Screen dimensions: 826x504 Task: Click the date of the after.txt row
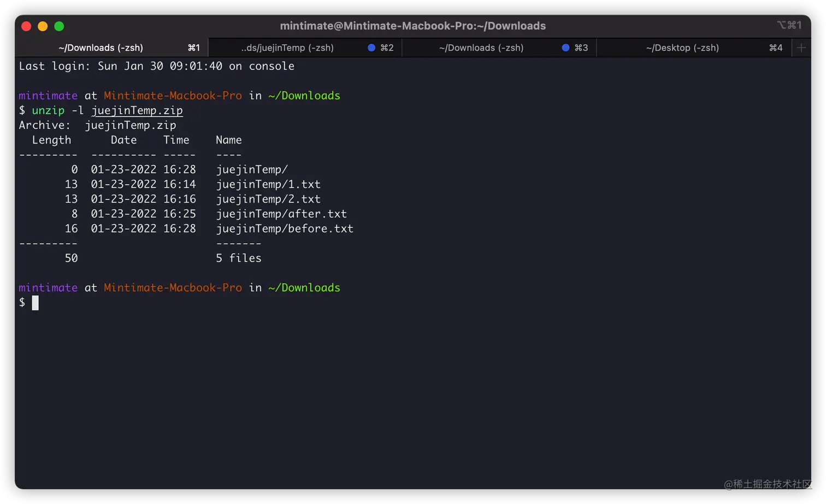point(124,214)
